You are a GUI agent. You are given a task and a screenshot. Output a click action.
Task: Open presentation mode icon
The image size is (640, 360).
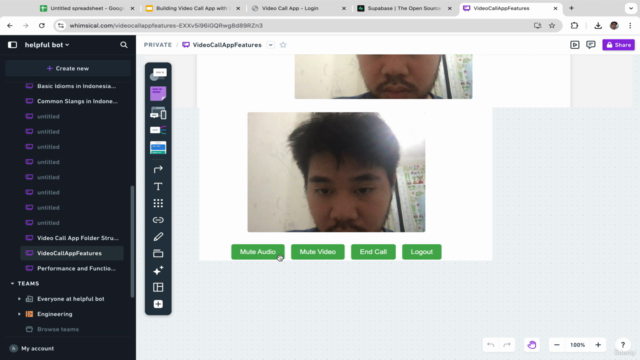(575, 45)
